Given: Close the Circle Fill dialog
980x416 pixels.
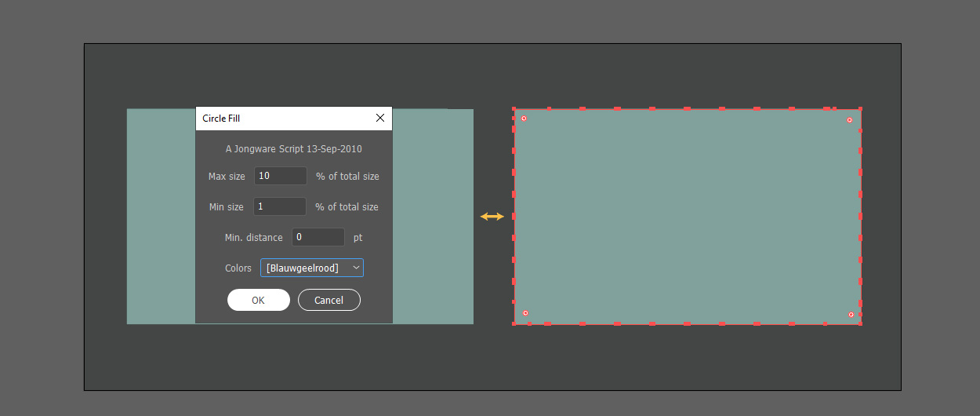Looking at the screenshot, I should coord(380,118).
